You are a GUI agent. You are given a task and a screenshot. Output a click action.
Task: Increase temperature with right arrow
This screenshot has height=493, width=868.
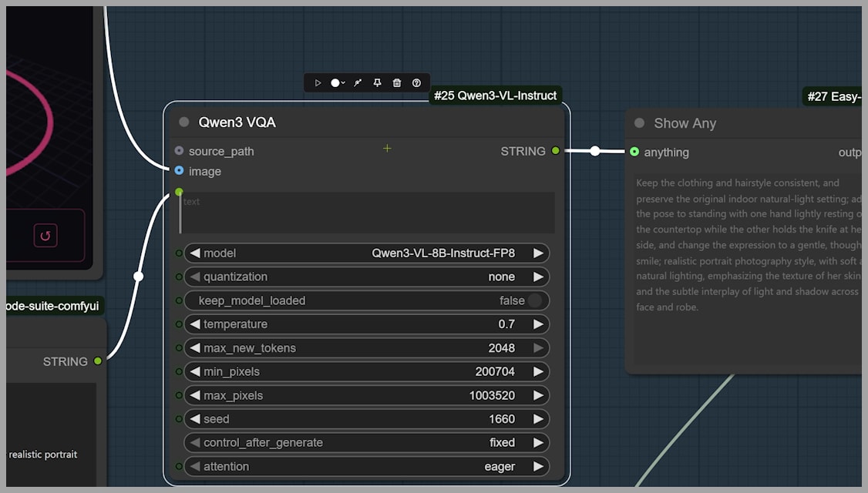pos(538,324)
